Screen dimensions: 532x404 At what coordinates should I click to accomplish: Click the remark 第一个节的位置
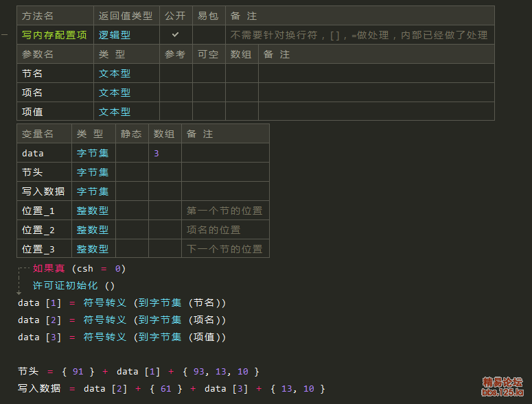click(224, 211)
